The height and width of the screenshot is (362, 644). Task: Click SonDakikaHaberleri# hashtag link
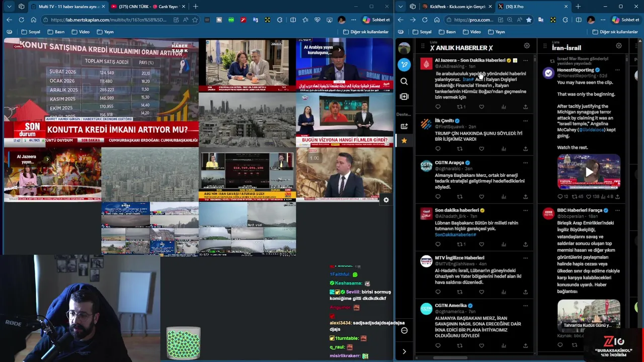[x=455, y=235]
